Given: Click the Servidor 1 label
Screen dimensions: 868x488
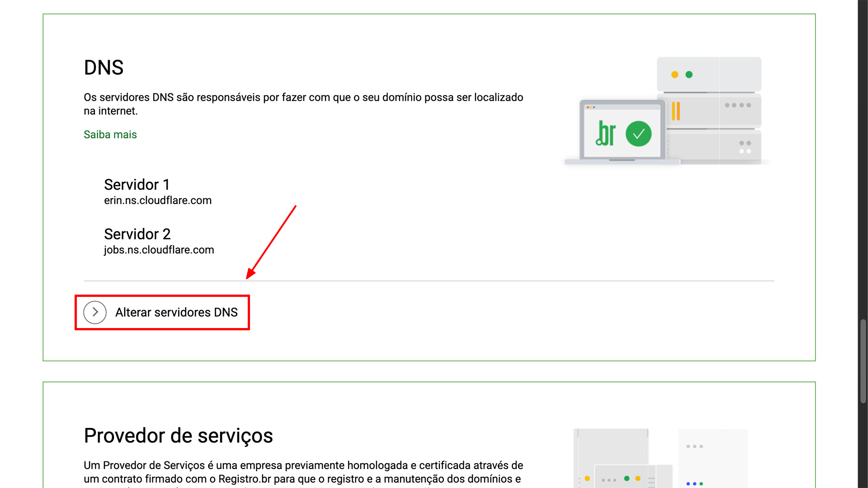Looking at the screenshot, I should pyautogui.click(x=137, y=184).
